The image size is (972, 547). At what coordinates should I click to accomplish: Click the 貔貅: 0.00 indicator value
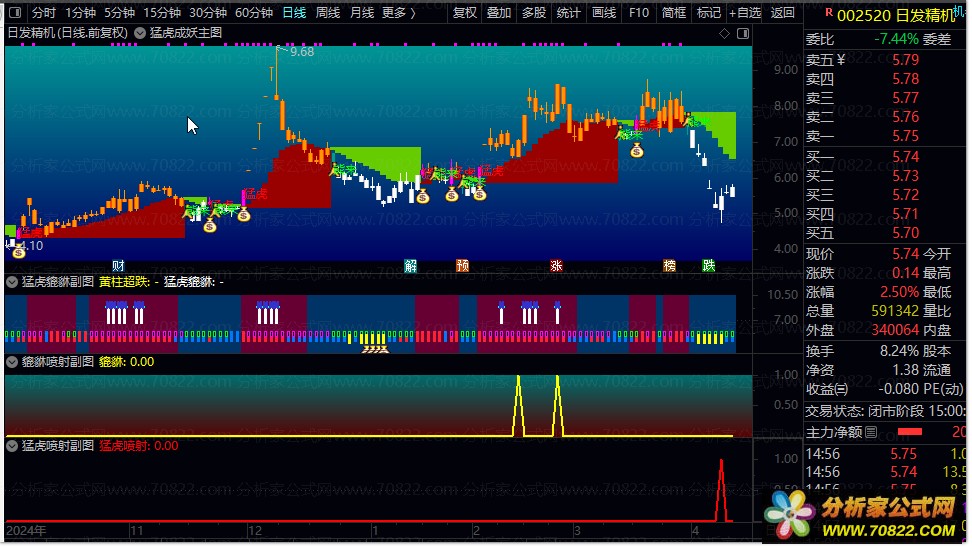[126, 362]
